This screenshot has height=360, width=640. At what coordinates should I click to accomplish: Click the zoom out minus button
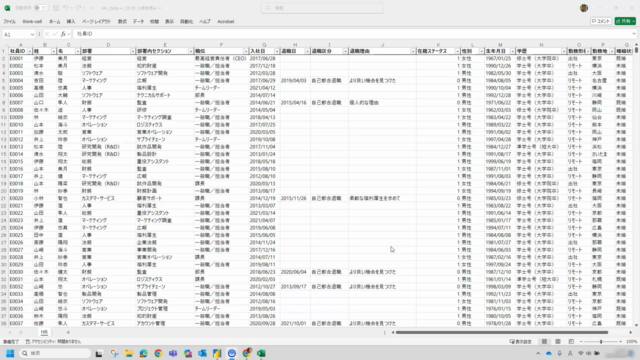pos(581,342)
